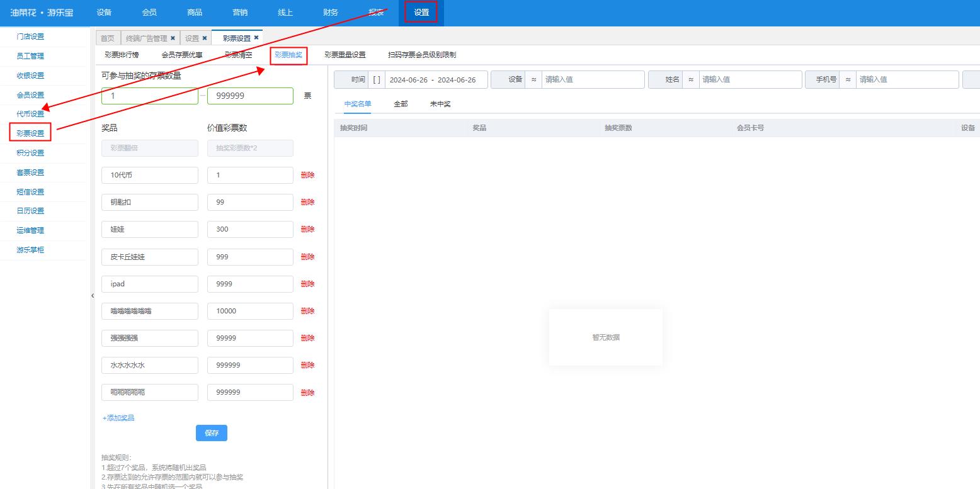Delete the ipad prize row
980x489 pixels.
(x=307, y=284)
